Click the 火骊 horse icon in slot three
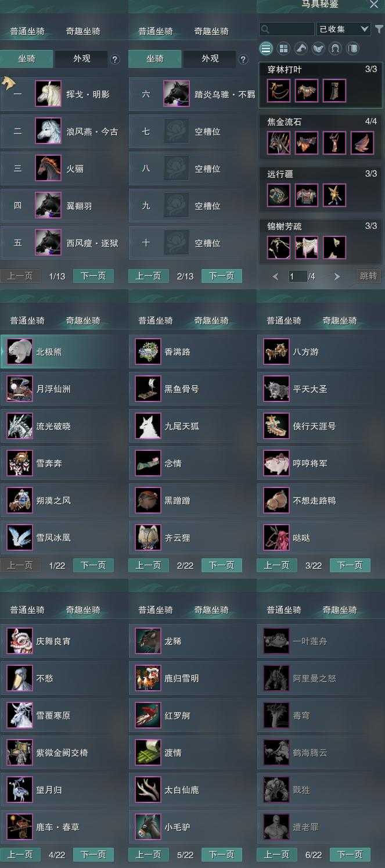The width and height of the screenshot is (385, 868). point(48,168)
